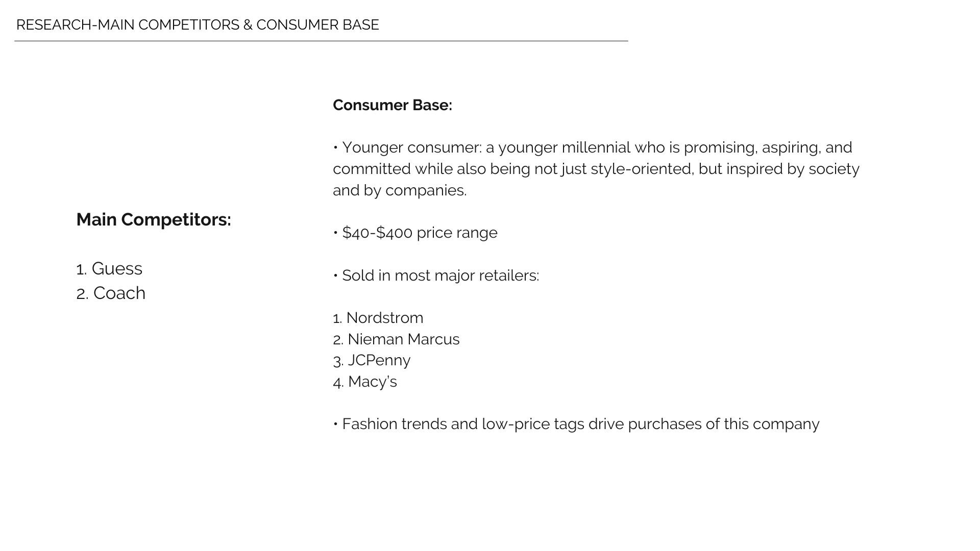Image resolution: width=980 pixels, height=551 pixels.
Task: Click the '2. Nieman Marcus' list item
Action: 396,339
